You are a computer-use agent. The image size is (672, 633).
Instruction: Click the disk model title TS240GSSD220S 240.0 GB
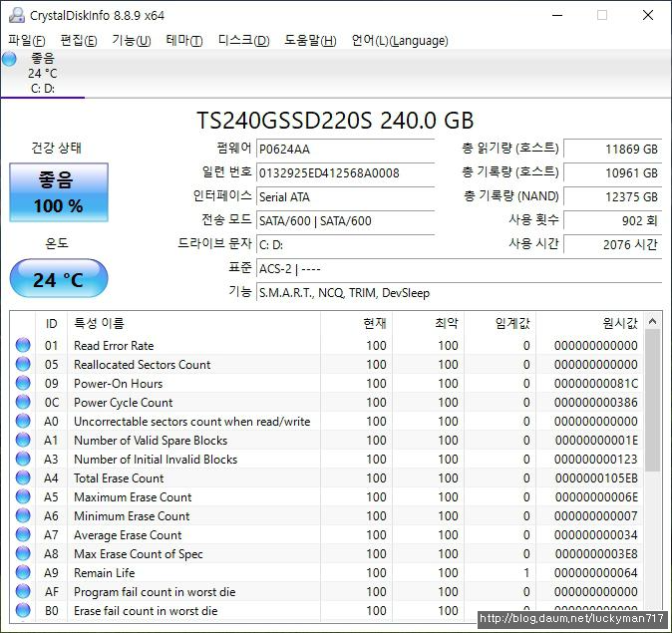coord(335,121)
